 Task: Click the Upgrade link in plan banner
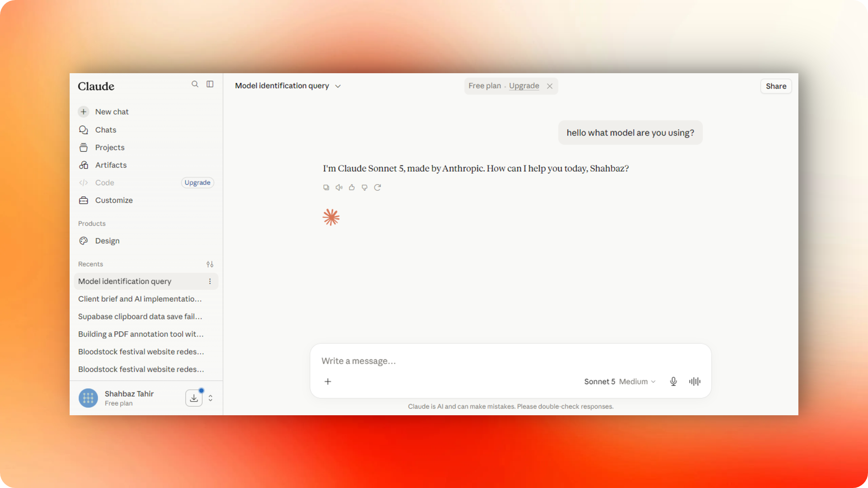[524, 86]
